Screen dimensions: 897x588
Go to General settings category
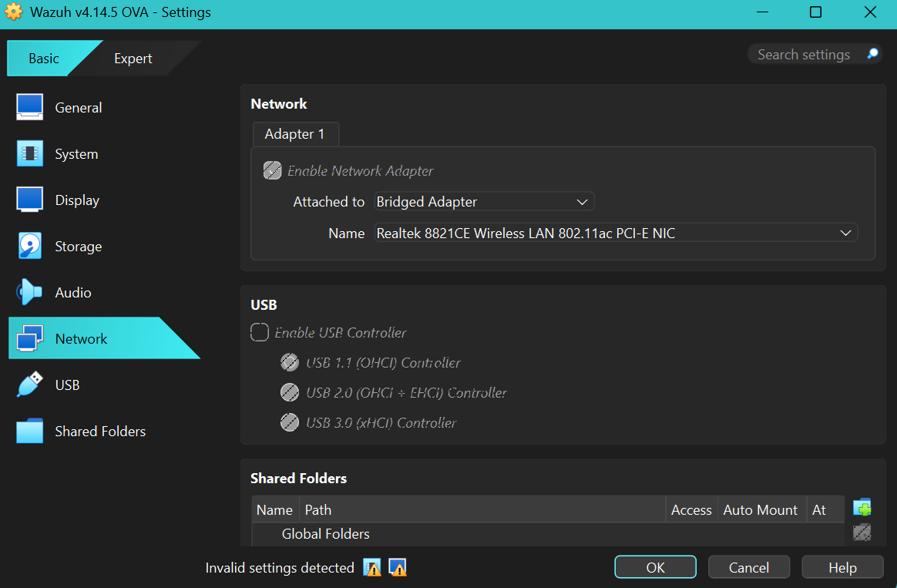click(x=79, y=108)
